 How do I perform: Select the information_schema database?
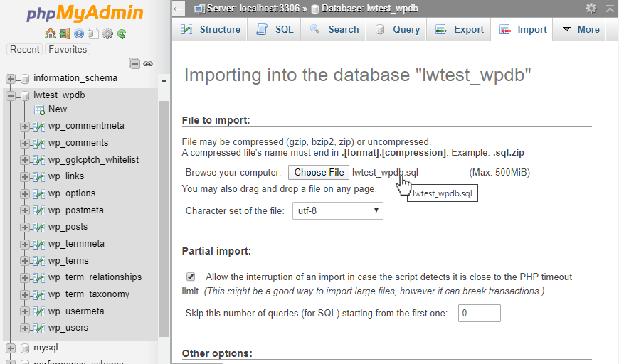pos(75,78)
